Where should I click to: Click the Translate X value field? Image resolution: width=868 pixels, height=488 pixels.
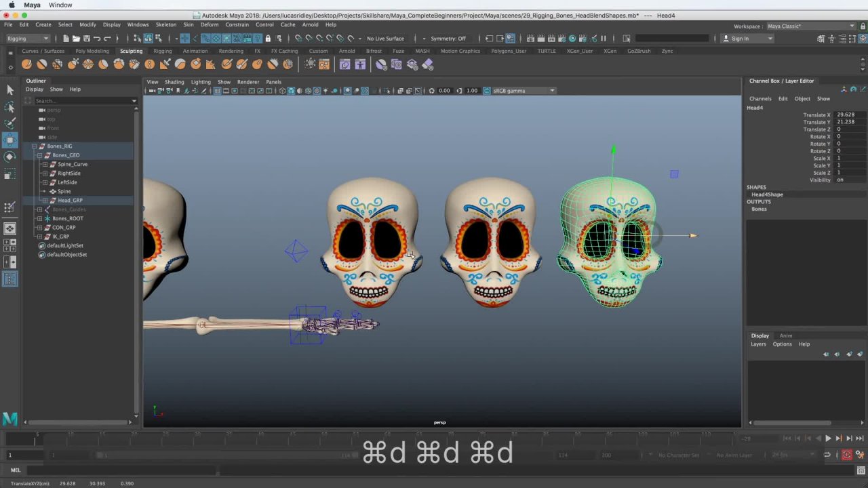(850, 115)
